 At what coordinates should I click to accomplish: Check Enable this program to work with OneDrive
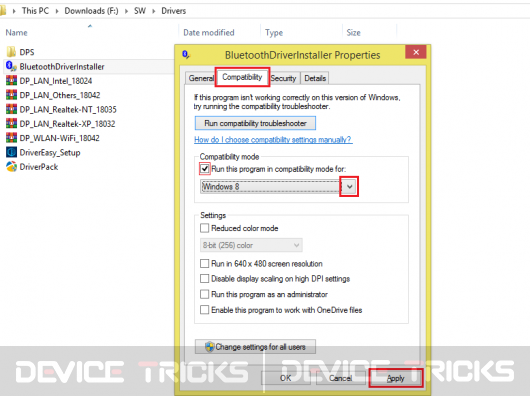pos(204,310)
